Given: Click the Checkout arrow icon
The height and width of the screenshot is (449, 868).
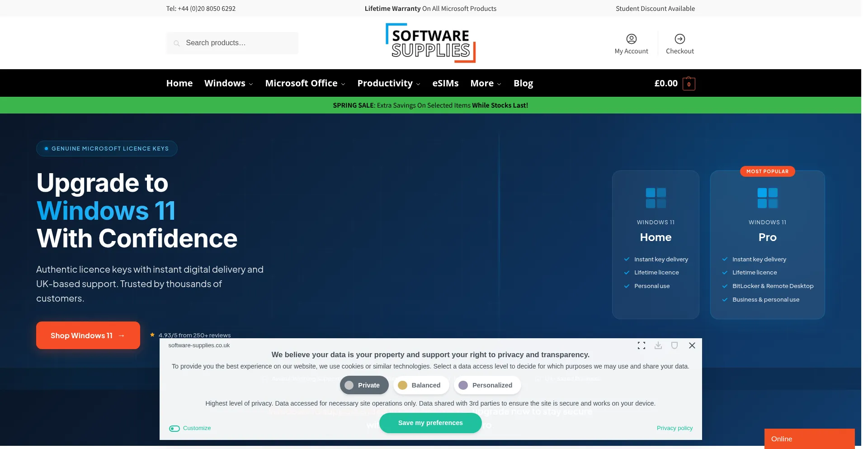Looking at the screenshot, I should 679,39.
